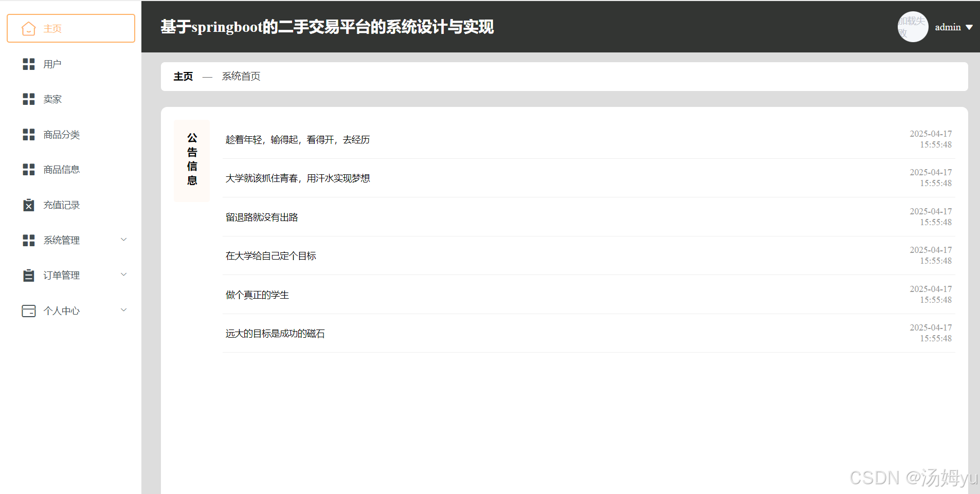Open announcement 趁着年轻，输得起，看得开，去经历
Screen dimensions: 980x494
(x=298, y=140)
